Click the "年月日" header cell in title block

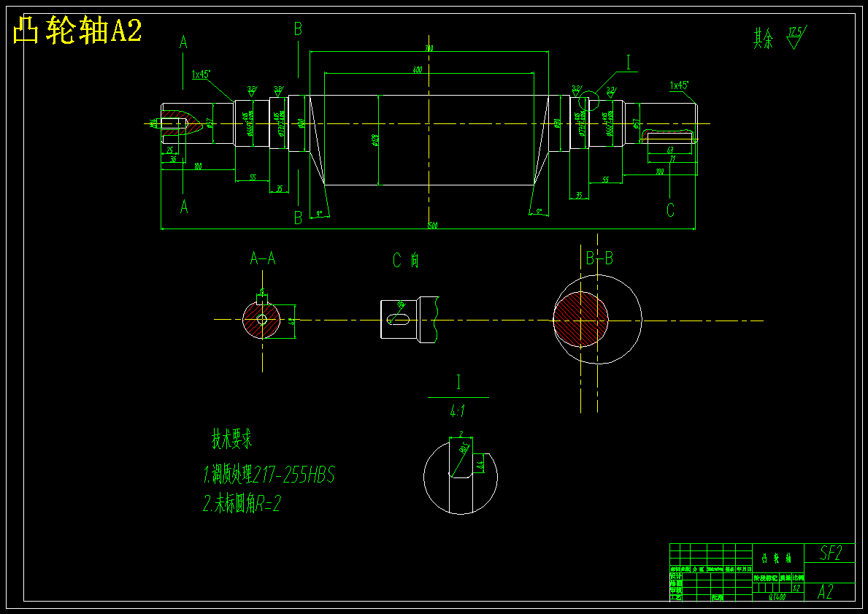click(x=744, y=569)
